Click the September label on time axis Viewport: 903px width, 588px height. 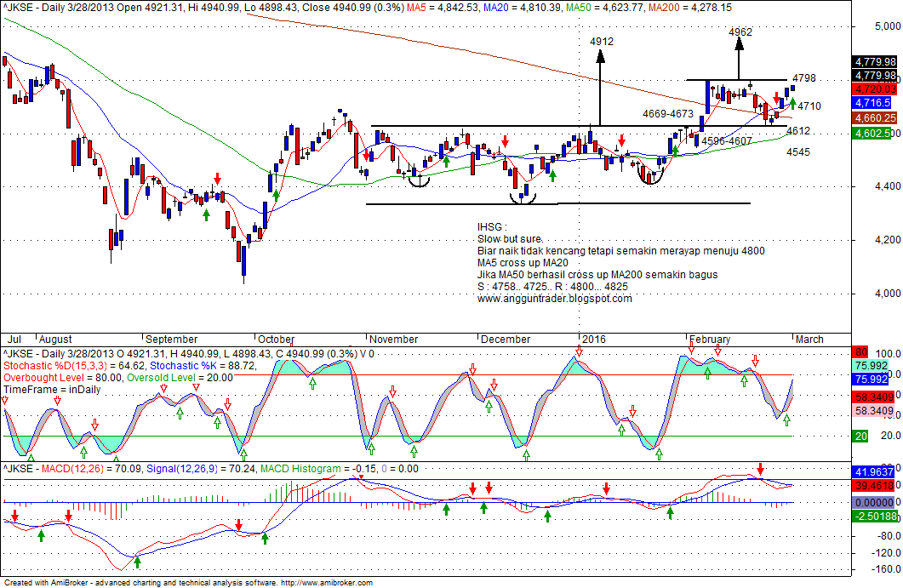172,340
